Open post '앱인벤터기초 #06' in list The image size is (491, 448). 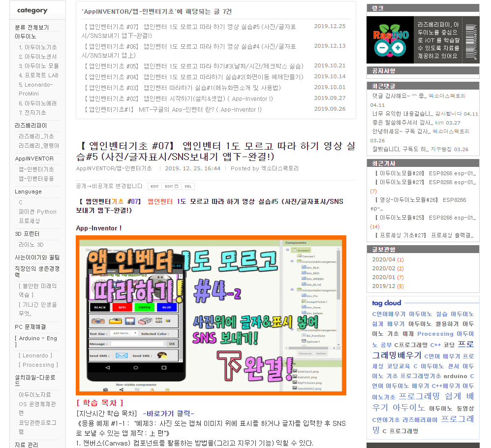click(x=188, y=51)
